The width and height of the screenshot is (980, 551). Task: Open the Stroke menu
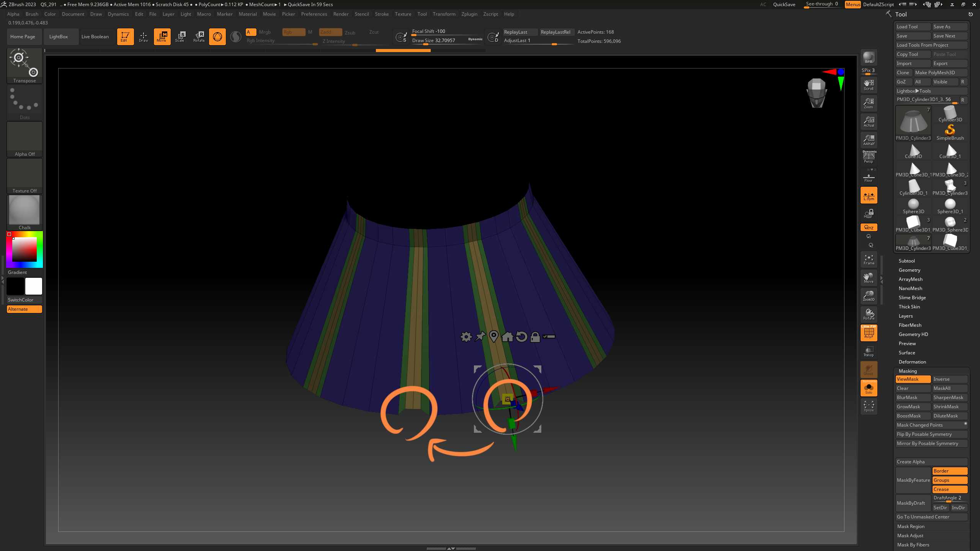[382, 14]
